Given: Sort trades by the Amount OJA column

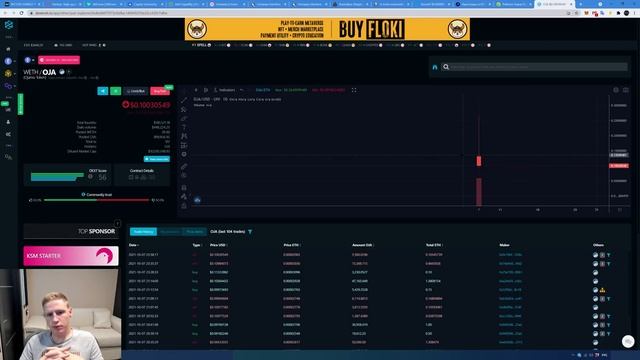Looking at the screenshot, I should [x=363, y=245].
